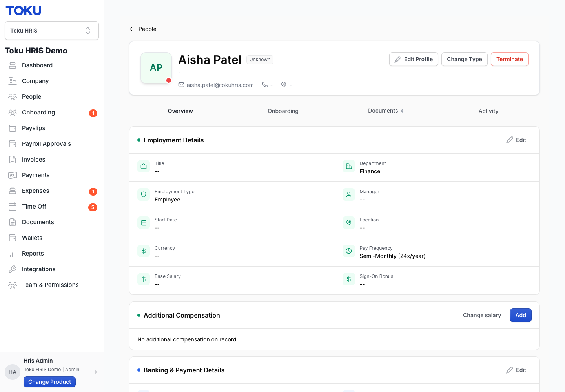
Task: Click the People icon in the sidebar
Action: coord(13,97)
